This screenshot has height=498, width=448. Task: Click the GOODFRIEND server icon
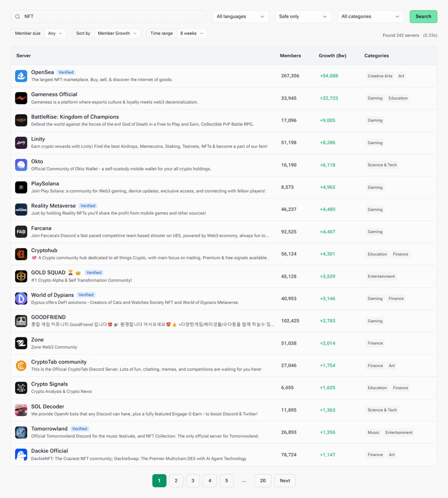(21, 321)
